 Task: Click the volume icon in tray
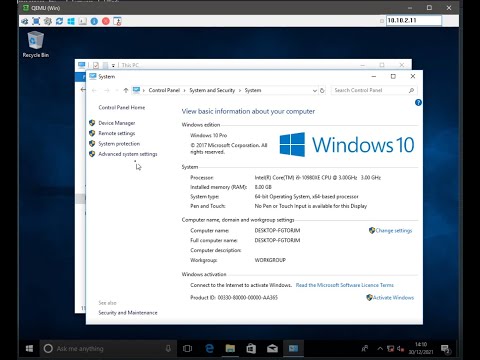[x=400, y=349]
